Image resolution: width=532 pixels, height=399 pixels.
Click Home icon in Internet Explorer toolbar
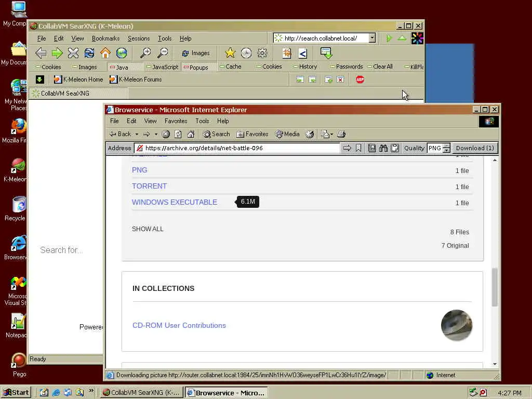pyautogui.click(x=191, y=134)
